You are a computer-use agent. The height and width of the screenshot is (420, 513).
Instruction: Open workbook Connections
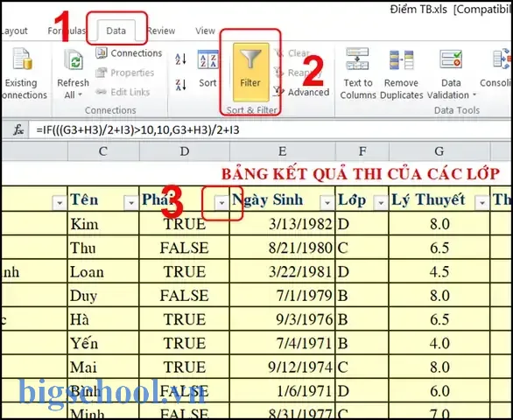[x=129, y=53]
